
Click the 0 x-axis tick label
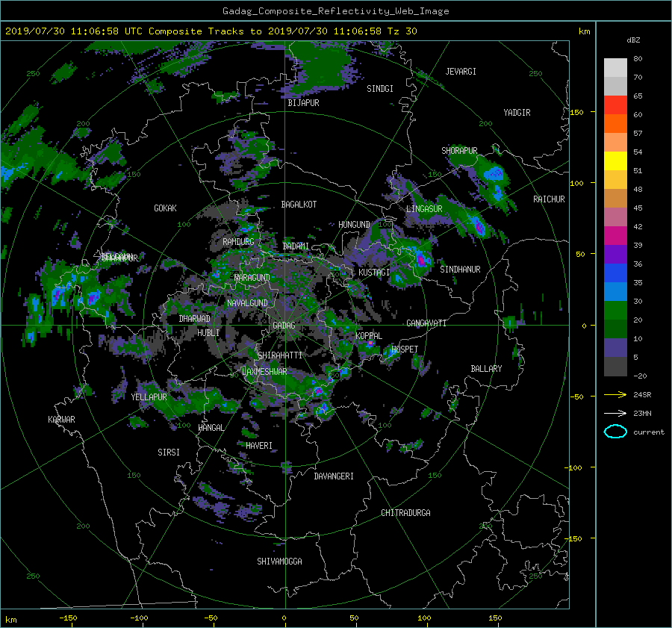[284, 618]
